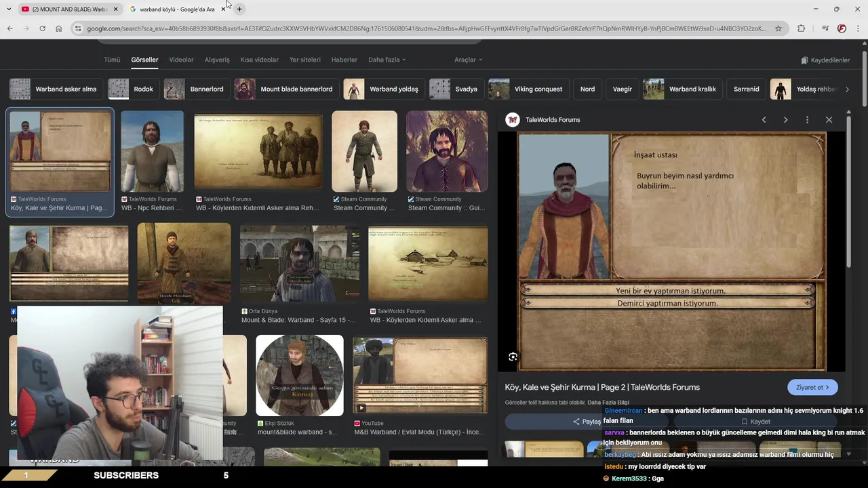Select the Sarranid filter chip
Image resolution: width=868 pixels, height=488 pixels.
point(746,89)
